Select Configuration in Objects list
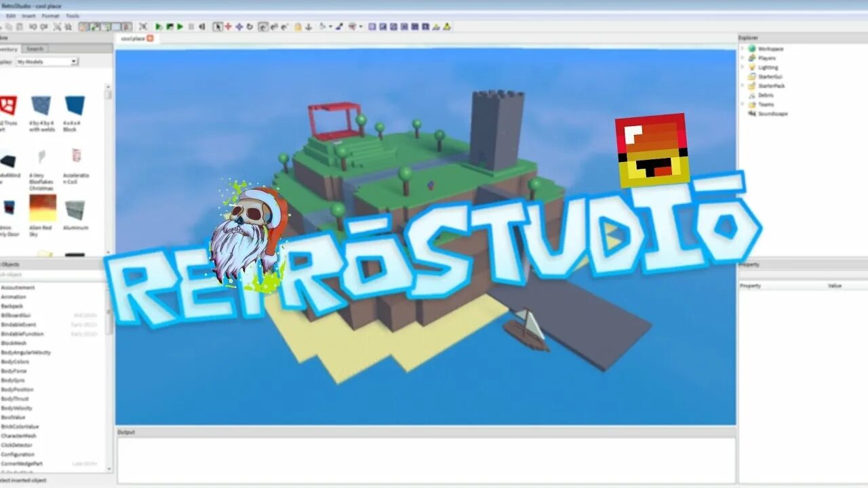The height and width of the screenshot is (488, 868). [x=18, y=455]
